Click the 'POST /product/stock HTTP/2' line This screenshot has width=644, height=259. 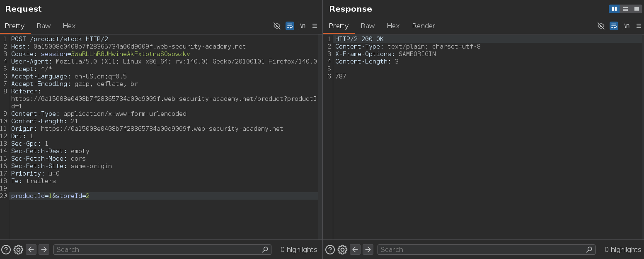pyautogui.click(x=60, y=39)
